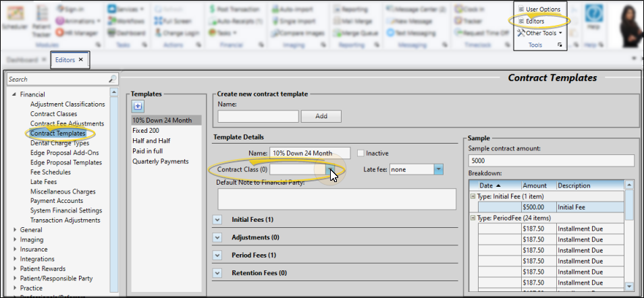Switch to the Dashboard tab
644x298 pixels.
pyautogui.click(x=24, y=60)
